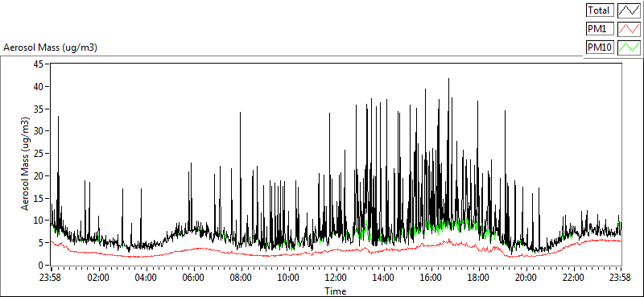Click the 20:00 time axis label

point(526,278)
